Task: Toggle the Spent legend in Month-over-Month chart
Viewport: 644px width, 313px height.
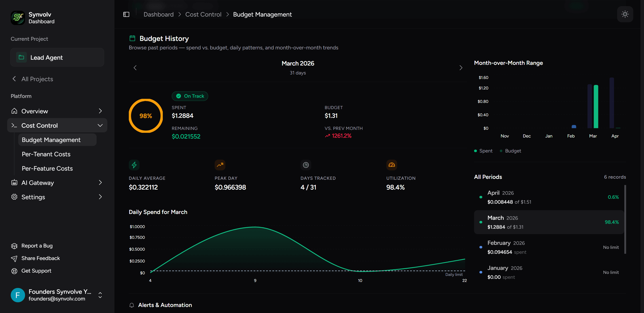Action: point(483,151)
